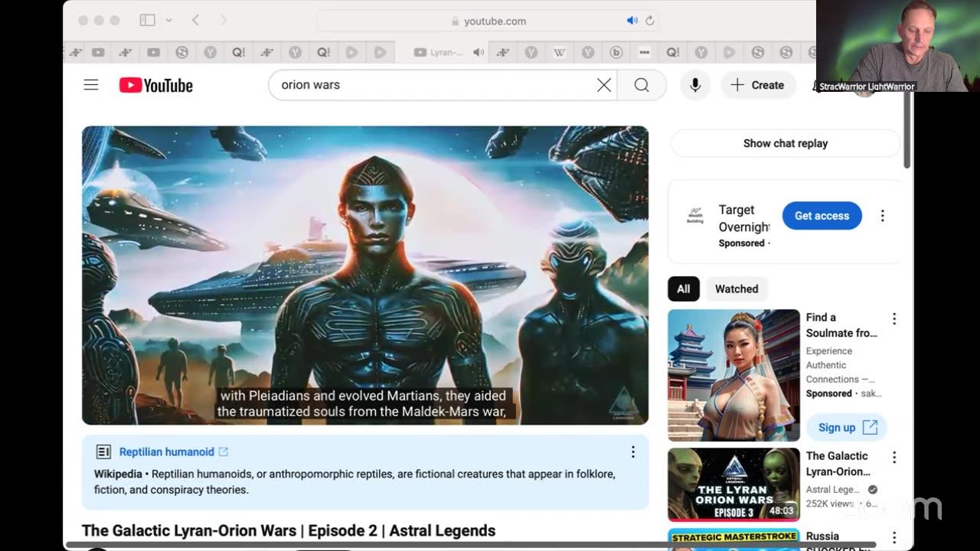Switch to the tab with three dots icon
The height and width of the screenshot is (551, 980).
click(x=645, y=52)
